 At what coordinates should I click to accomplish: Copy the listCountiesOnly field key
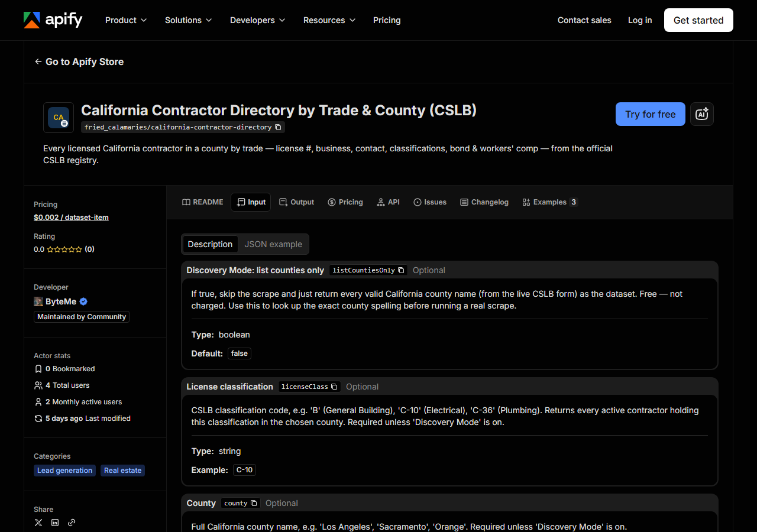[401, 270]
